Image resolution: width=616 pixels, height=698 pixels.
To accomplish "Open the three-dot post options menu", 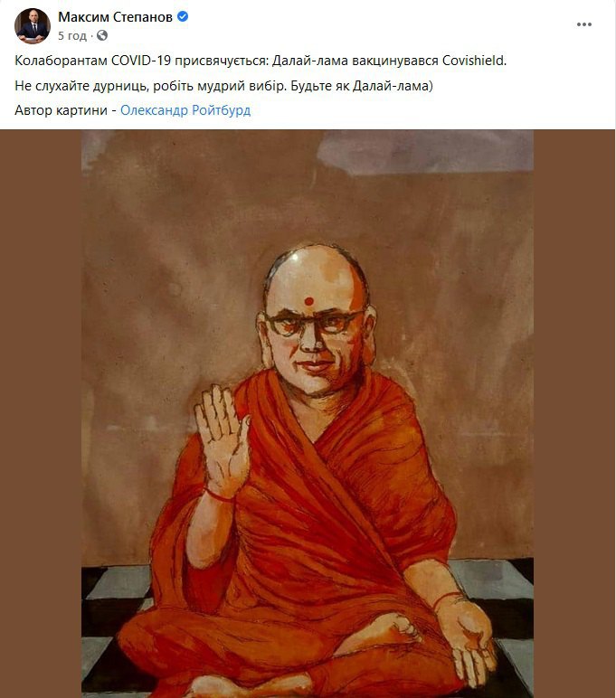I will pos(584,24).
